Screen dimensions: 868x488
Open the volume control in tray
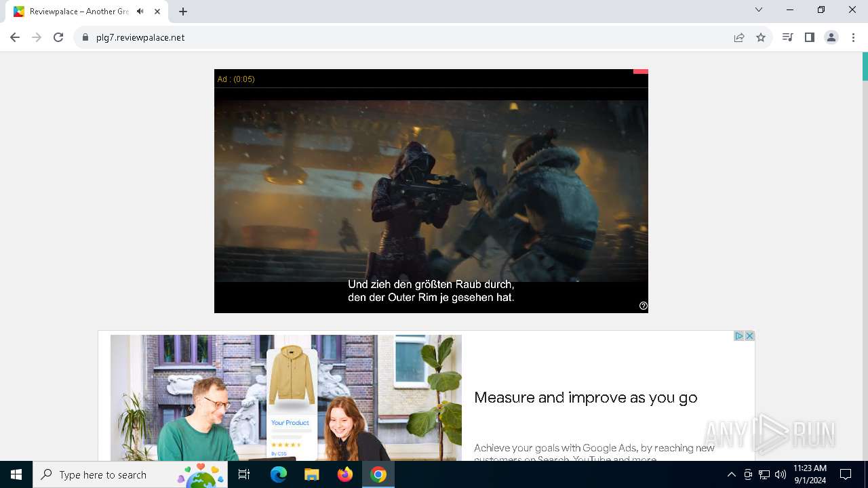click(x=781, y=474)
